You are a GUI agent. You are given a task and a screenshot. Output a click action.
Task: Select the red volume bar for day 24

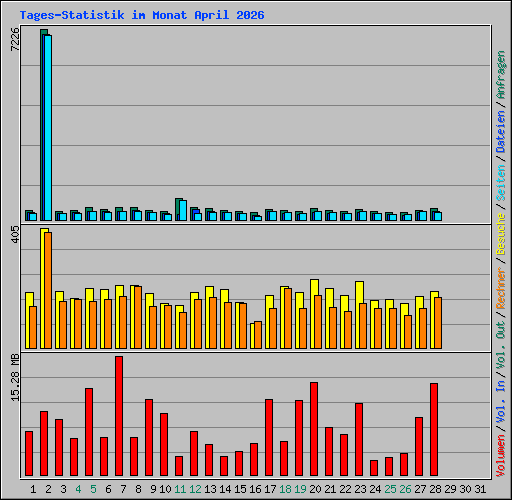point(374,468)
